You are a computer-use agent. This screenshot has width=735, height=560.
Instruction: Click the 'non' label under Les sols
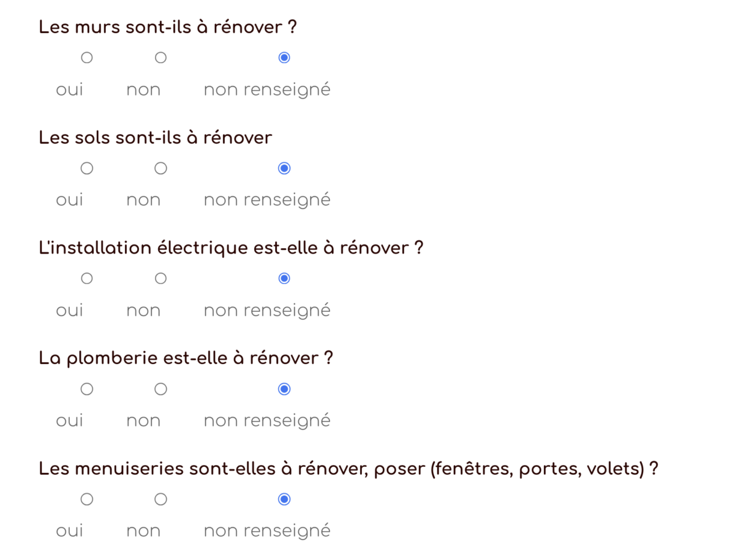tap(143, 200)
